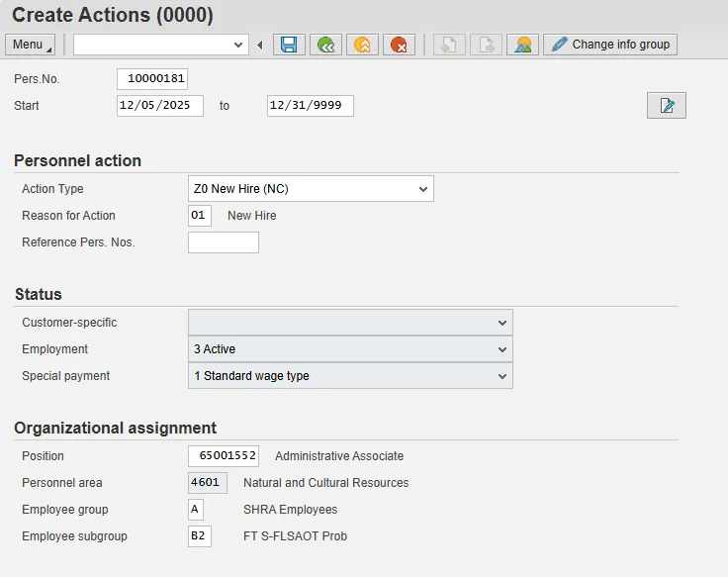Click the green Back arrow icon
The width and height of the screenshot is (728, 577).
(325, 45)
